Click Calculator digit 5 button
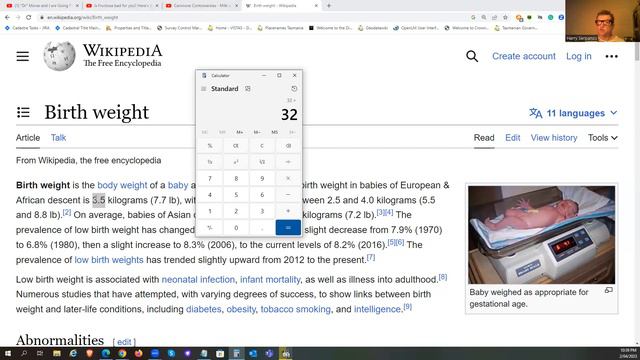Screen dimensions: 640x360 pyautogui.click(x=236, y=195)
